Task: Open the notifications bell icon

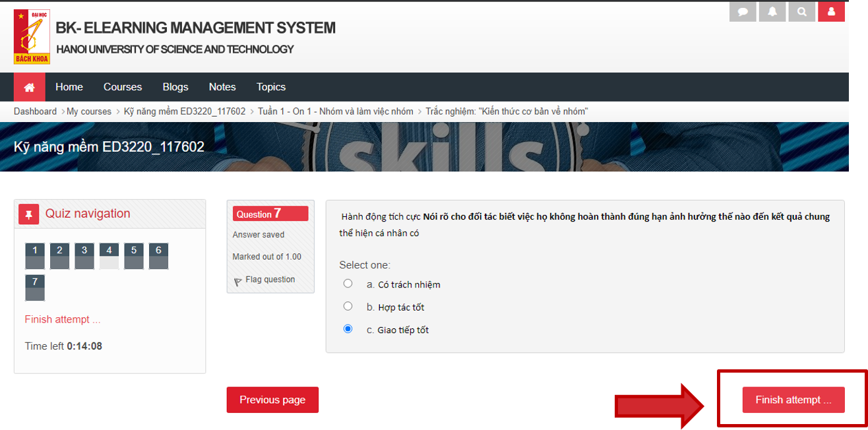Action: click(772, 12)
